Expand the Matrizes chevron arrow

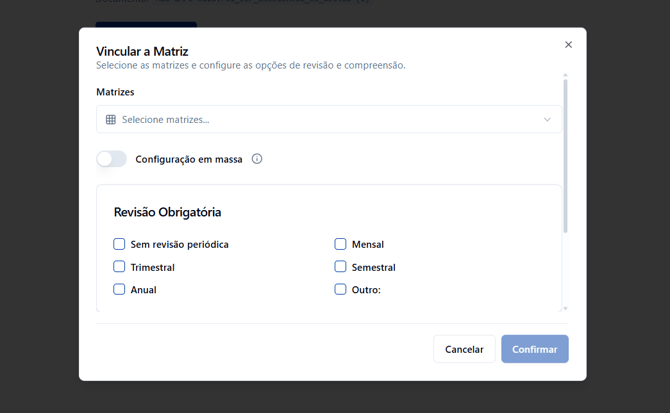[547, 120]
